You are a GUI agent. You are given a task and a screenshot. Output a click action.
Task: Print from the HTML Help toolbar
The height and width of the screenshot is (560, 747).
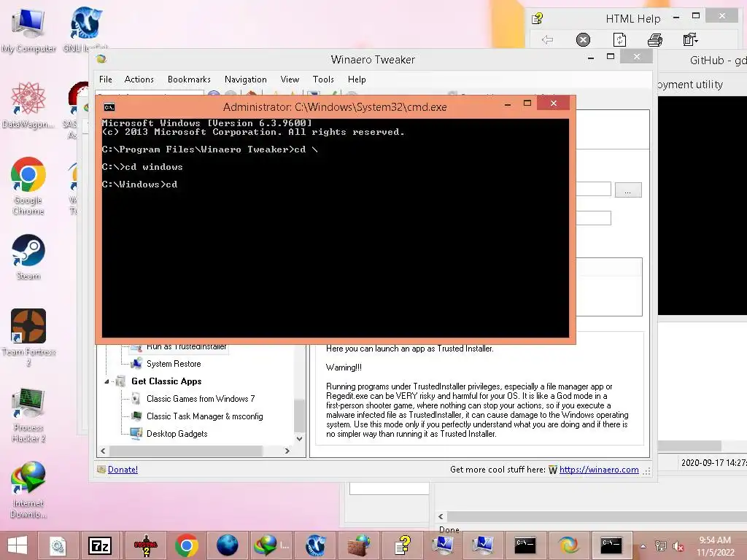(655, 39)
